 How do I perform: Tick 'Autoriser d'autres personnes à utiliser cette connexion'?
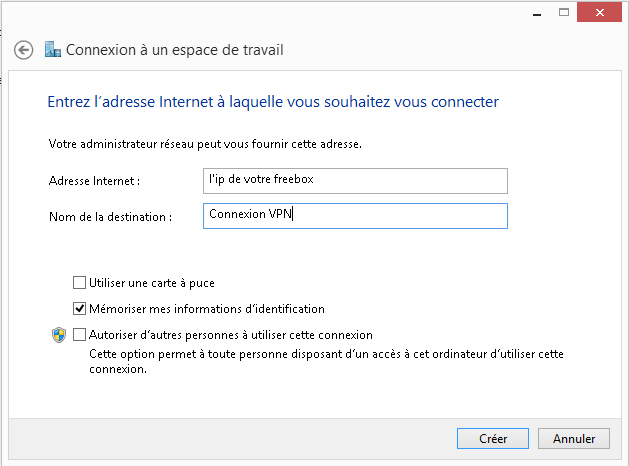(79, 334)
